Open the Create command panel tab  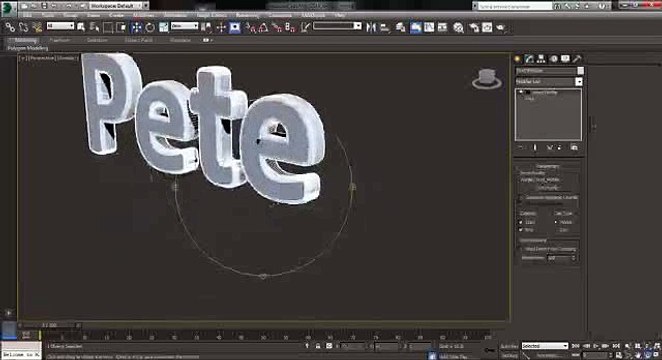pos(518,59)
